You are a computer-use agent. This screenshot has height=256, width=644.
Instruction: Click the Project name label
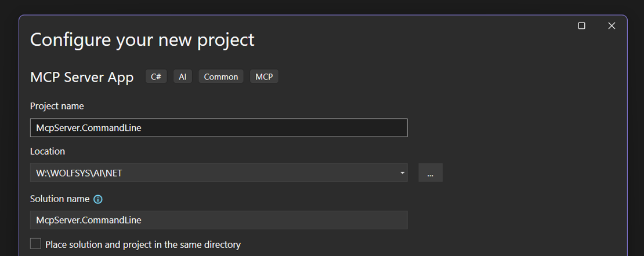57,106
